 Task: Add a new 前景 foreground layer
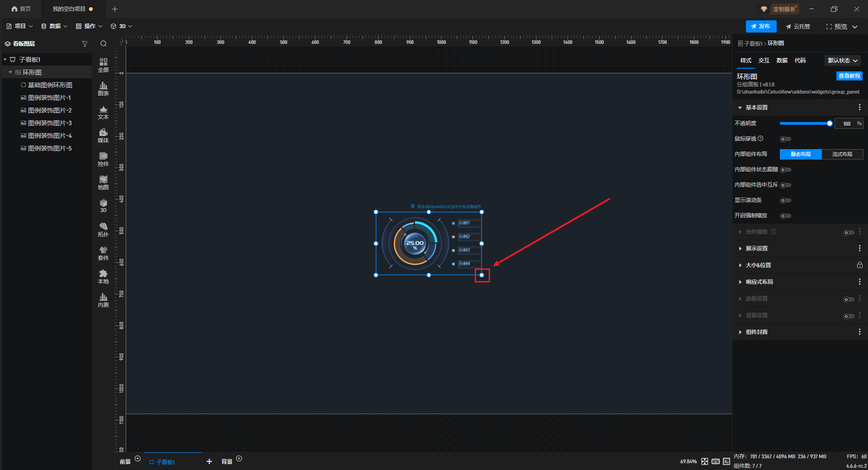pos(138,459)
